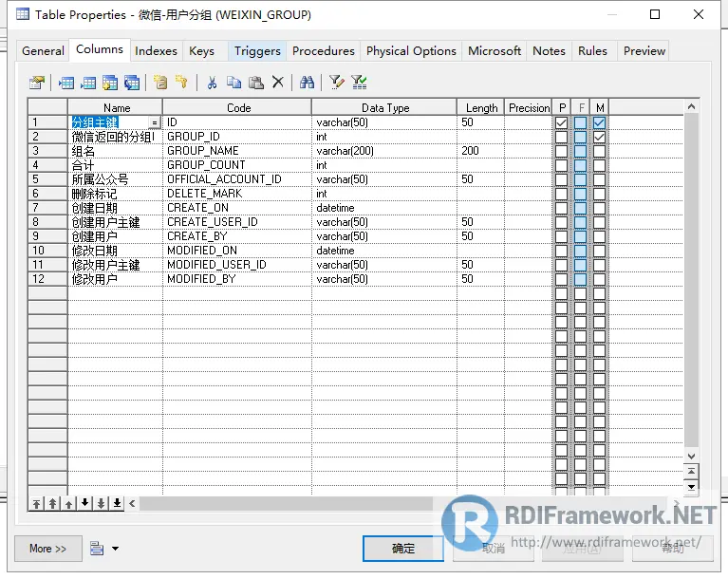Click the Replicate Columns icon
728x579 pixels.
tap(132, 83)
